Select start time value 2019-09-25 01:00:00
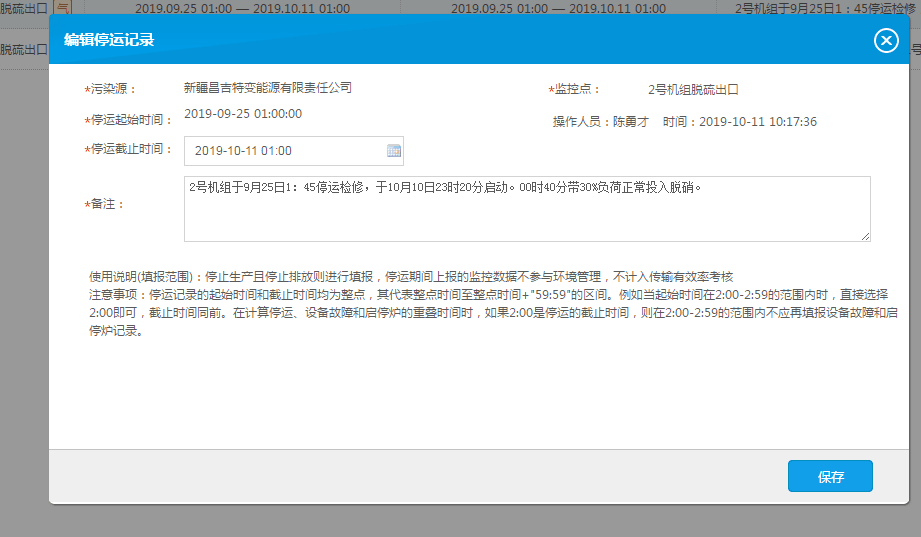921x537 pixels. pos(243,114)
